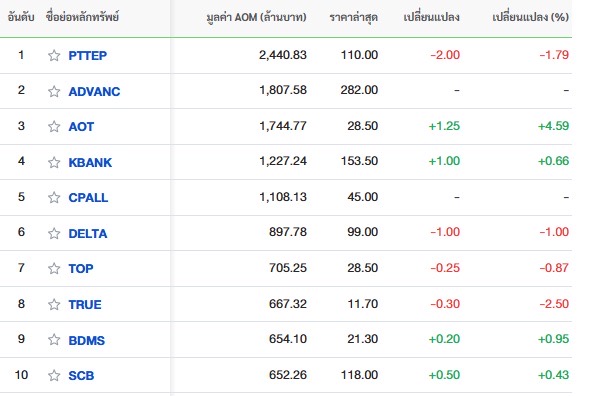This screenshot has width=593, height=396.
Task: Toggle the CPALL favorite star
Action: click(x=54, y=197)
